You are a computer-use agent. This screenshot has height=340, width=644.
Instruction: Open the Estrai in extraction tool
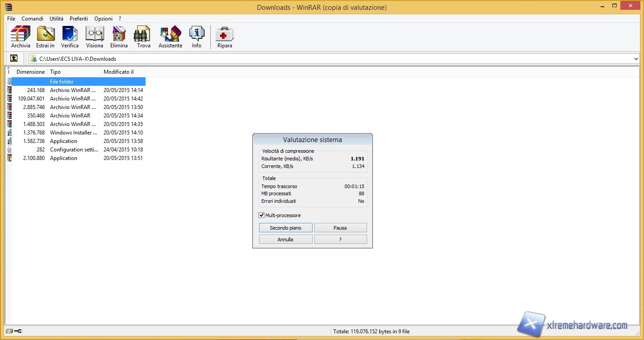point(45,37)
